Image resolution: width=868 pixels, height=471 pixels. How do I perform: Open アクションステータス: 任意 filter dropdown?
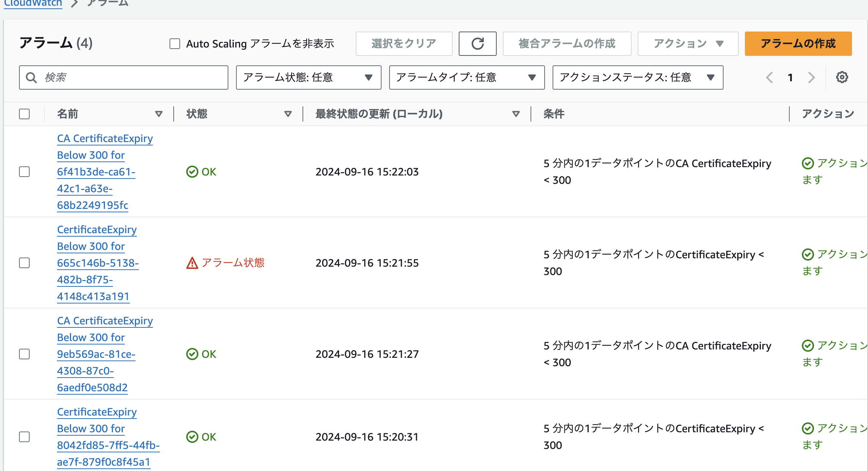(637, 77)
